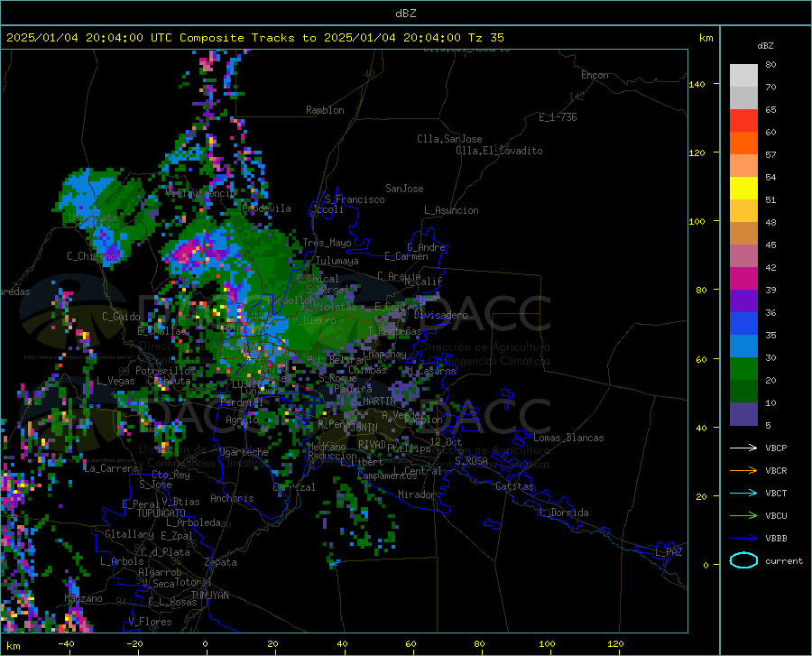Click the 'Potrerillos' place label
Screen dimensions: 812x656
tap(165, 371)
